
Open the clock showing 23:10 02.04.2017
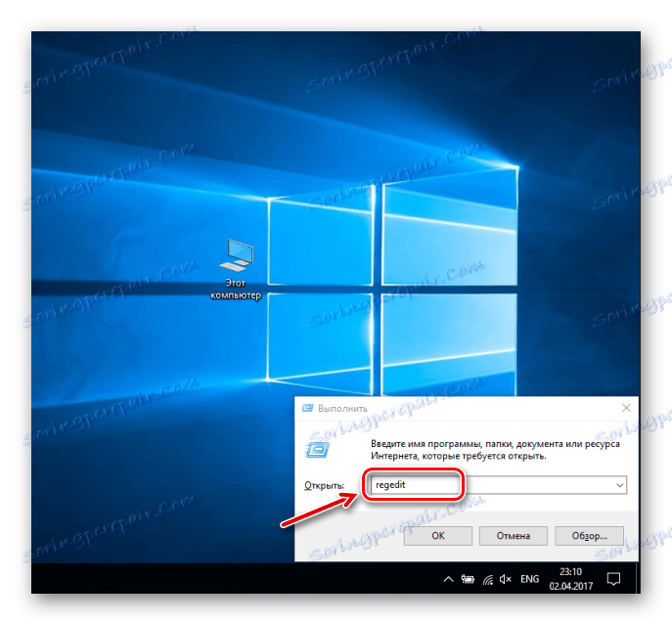point(571,579)
